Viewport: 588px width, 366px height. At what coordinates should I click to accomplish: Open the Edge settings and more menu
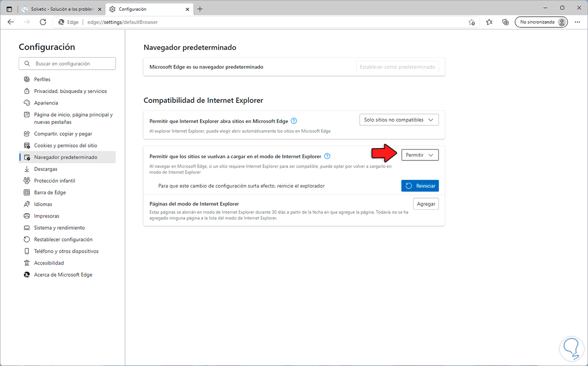click(577, 22)
